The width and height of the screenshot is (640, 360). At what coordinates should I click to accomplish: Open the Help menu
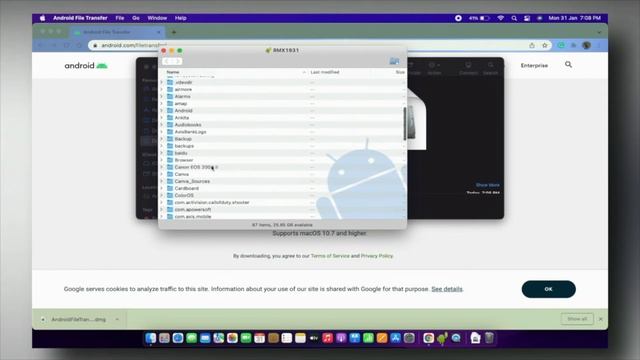click(x=180, y=18)
